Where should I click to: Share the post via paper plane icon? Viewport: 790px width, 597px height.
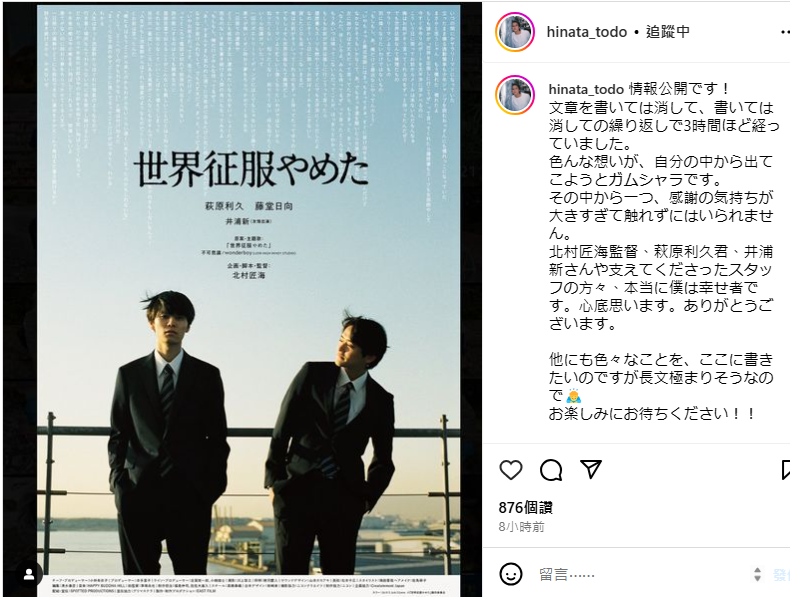[590, 469]
